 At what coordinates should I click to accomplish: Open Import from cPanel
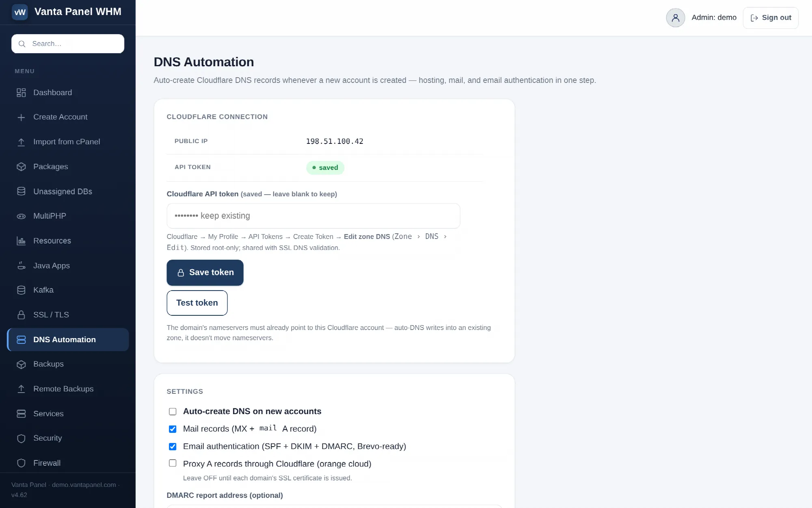tap(68, 142)
